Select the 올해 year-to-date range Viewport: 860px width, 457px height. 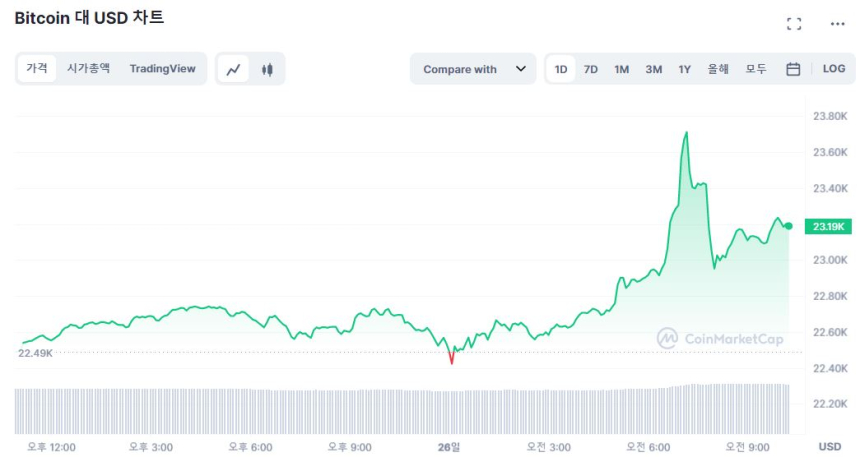tap(718, 69)
